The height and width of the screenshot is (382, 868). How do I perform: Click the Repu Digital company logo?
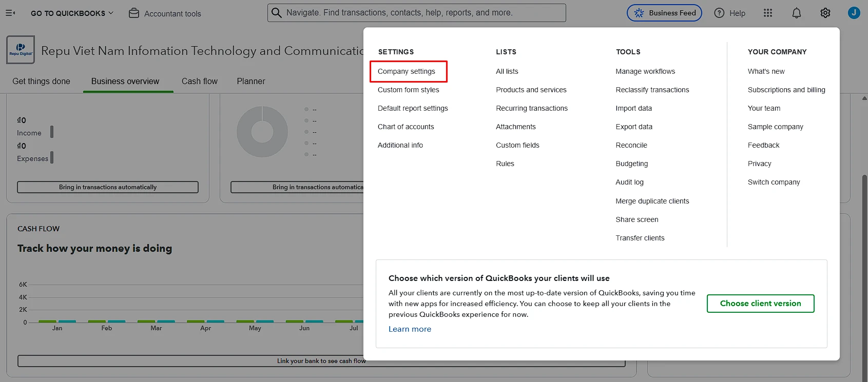coord(21,50)
